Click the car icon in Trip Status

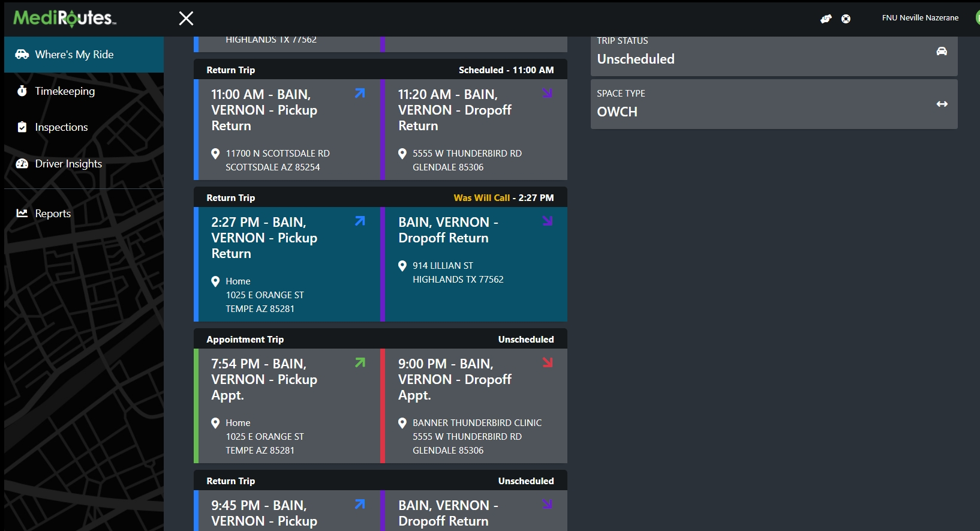click(942, 51)
